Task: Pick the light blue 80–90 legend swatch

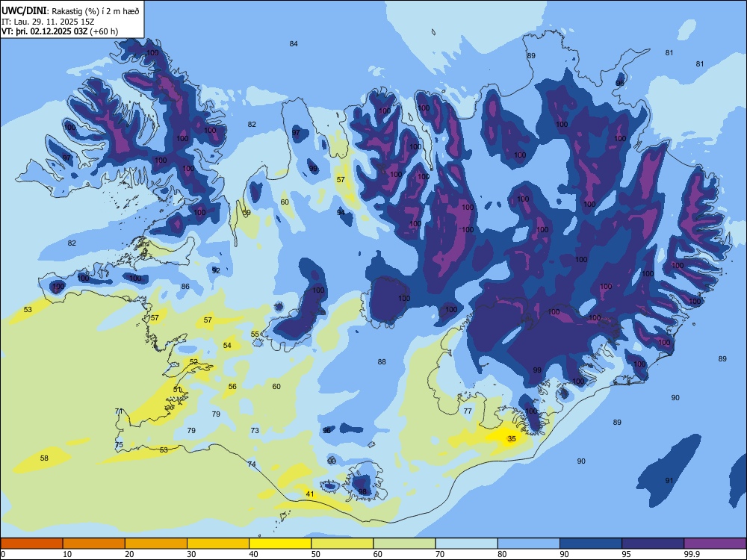Action: point(529,544)
